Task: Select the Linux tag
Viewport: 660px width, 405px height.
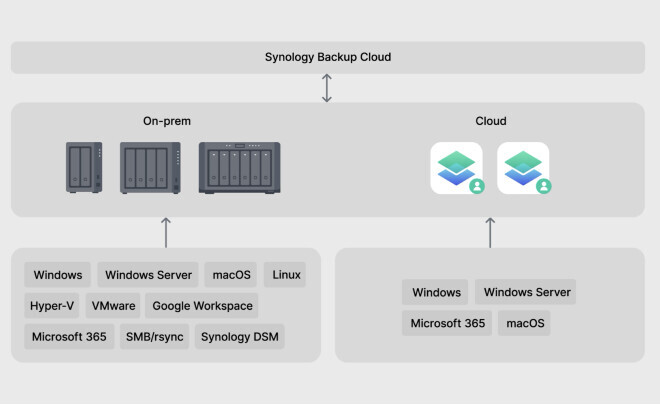Action: click(x=285, y=275)
